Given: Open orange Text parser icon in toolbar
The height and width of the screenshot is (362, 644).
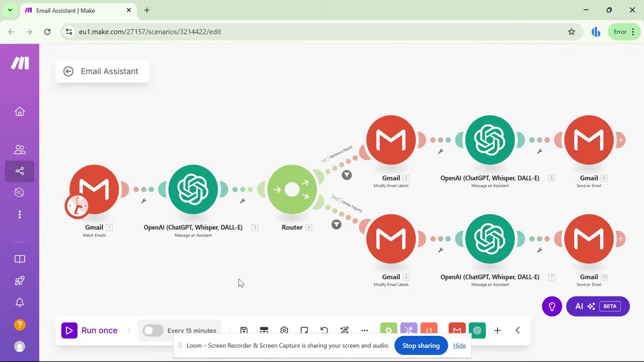Looking at the screenshot, I should (x=429, y=330).
